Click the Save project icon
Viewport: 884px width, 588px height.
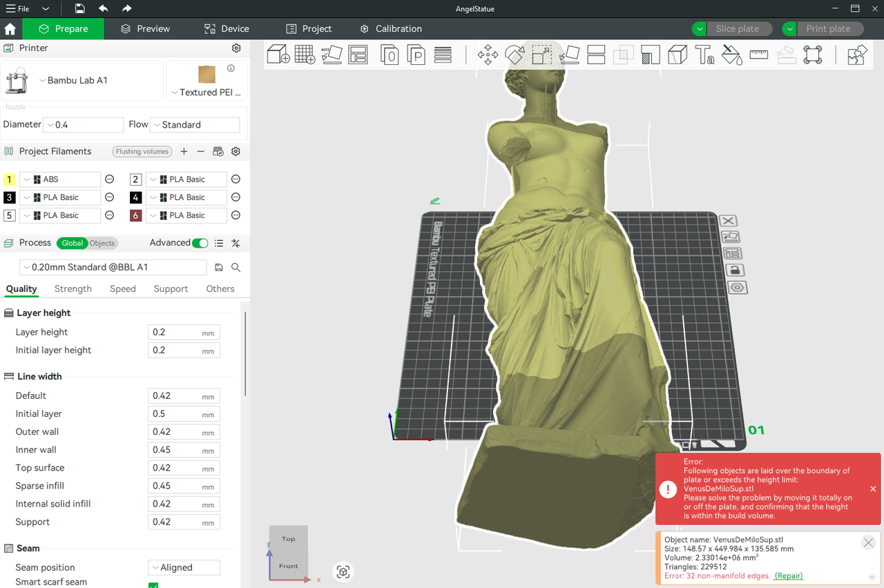click(x=80, y=9)
